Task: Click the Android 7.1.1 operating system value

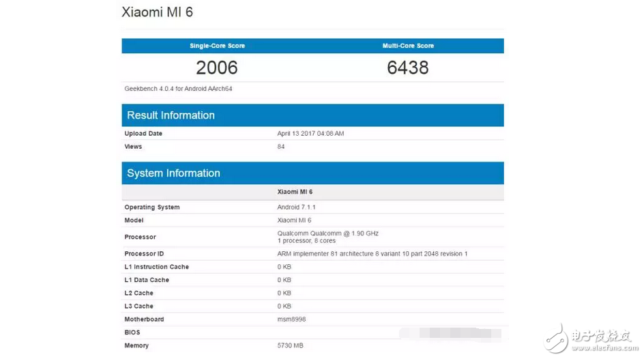Action: (296, 207)
